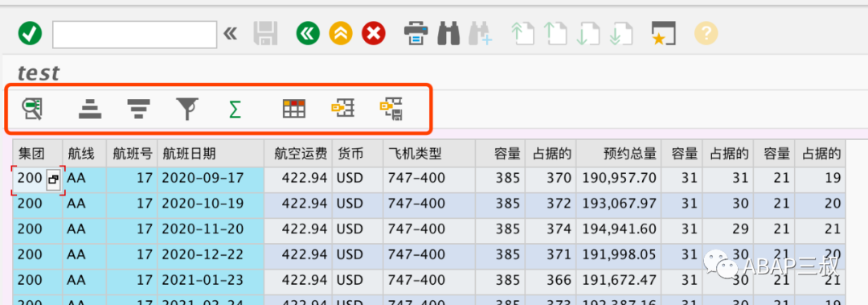Screen dimensions: 868x305
Task: Click the date cell 2020-10-19
Action: coord(211,204)
